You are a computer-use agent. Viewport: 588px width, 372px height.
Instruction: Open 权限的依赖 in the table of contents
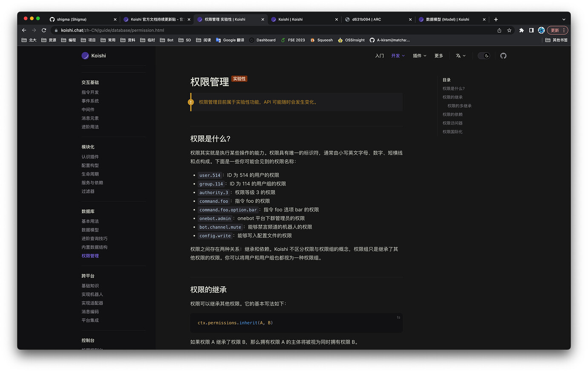[x=452, y=114]
